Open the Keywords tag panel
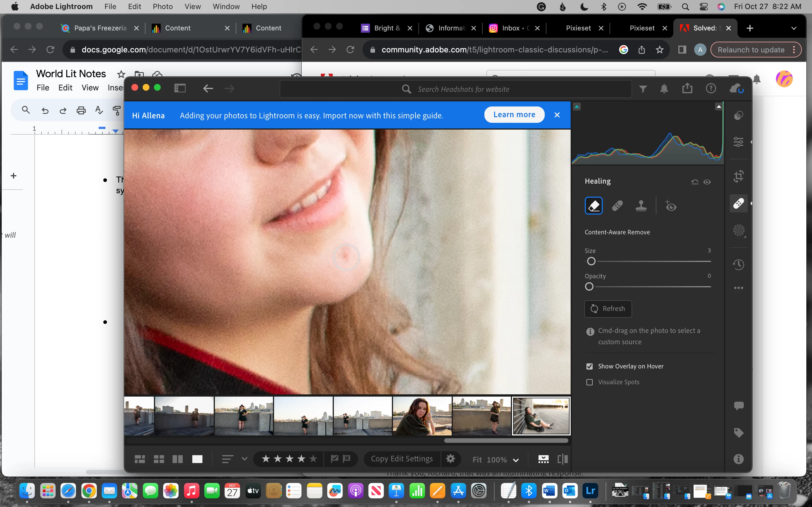 (x=738, y=433)
